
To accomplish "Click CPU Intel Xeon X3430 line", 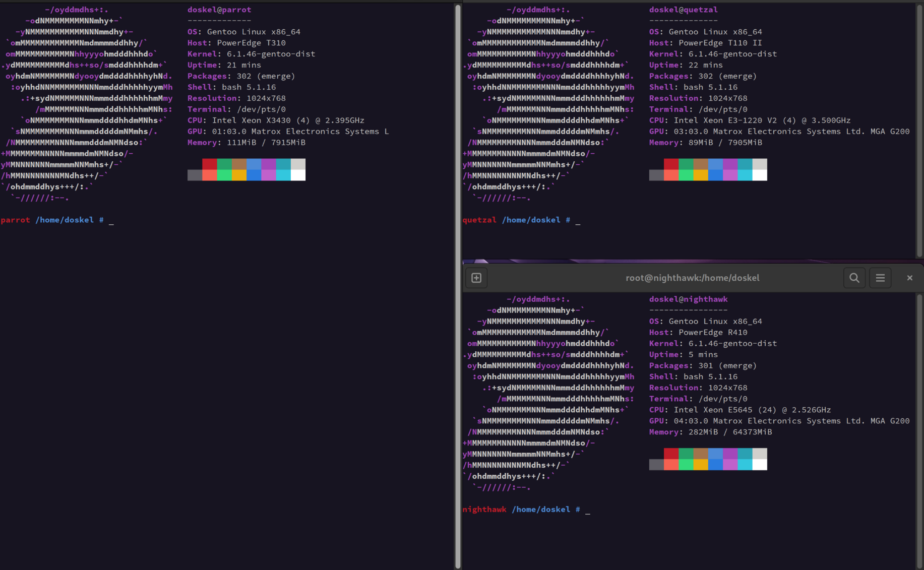I will pyautogui.click(x=276, y=120).
